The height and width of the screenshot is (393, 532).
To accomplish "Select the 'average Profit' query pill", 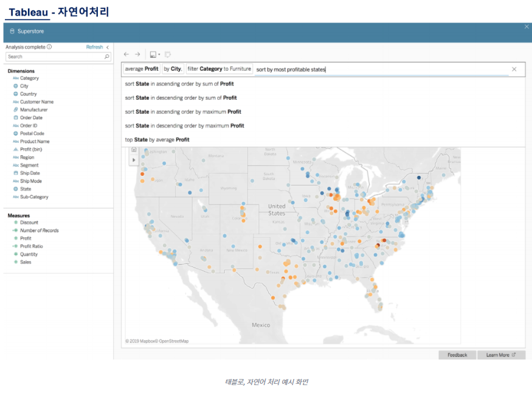I will [x=142, y=69].
